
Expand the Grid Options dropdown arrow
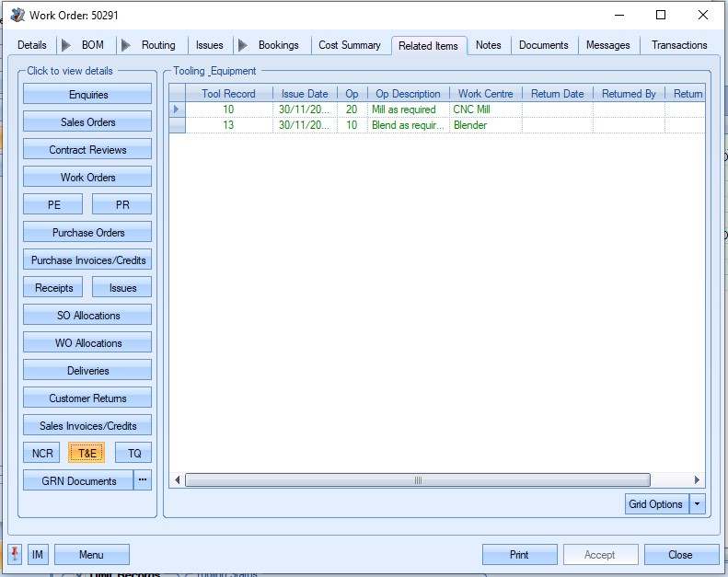point(697,503)
